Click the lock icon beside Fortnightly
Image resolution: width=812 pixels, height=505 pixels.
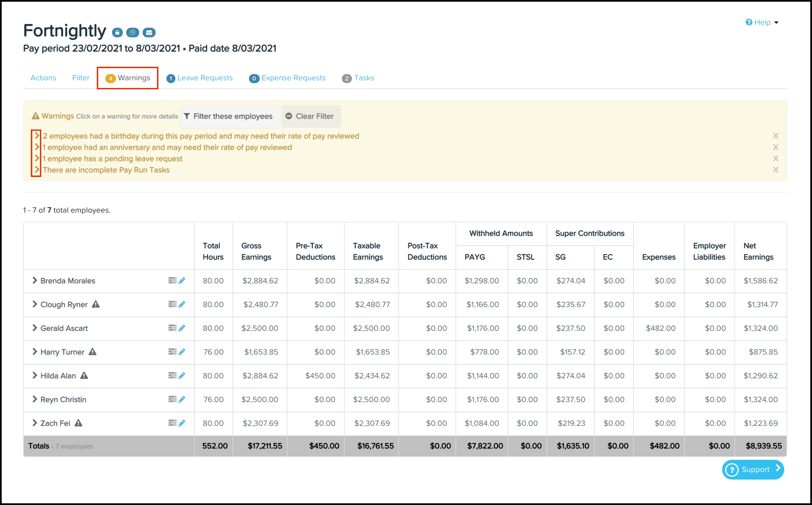pos(117,33)
